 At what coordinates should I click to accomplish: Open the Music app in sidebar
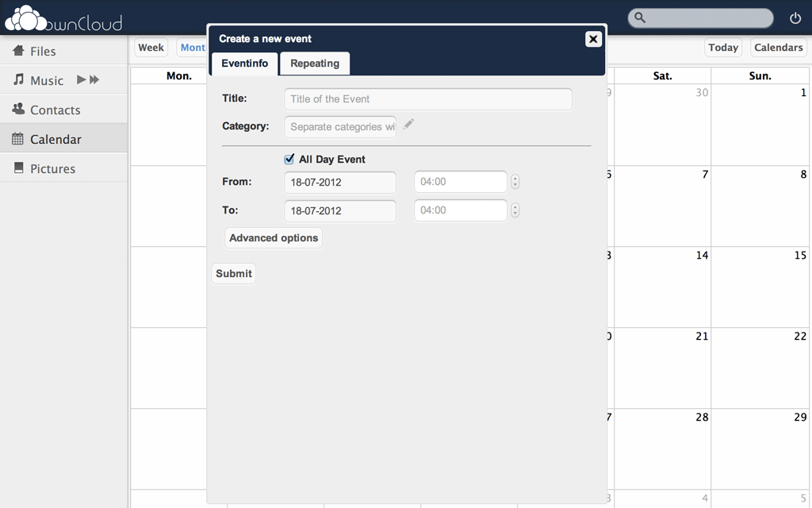pos(46,80)
